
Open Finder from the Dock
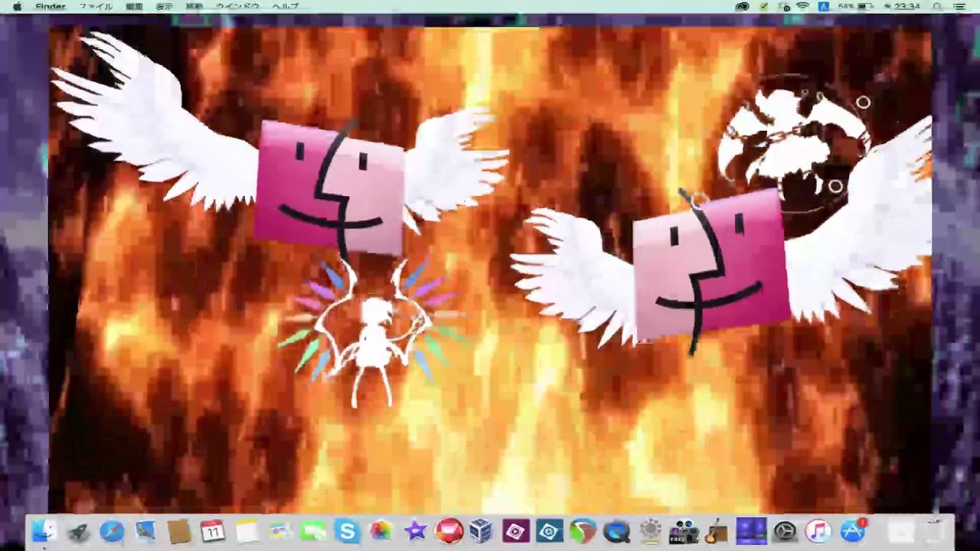[44, 531]
